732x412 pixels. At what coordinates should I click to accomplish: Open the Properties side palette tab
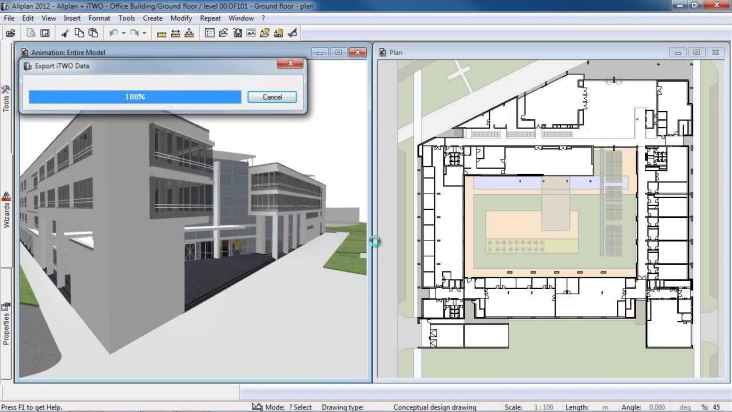(x=6, y=324)
